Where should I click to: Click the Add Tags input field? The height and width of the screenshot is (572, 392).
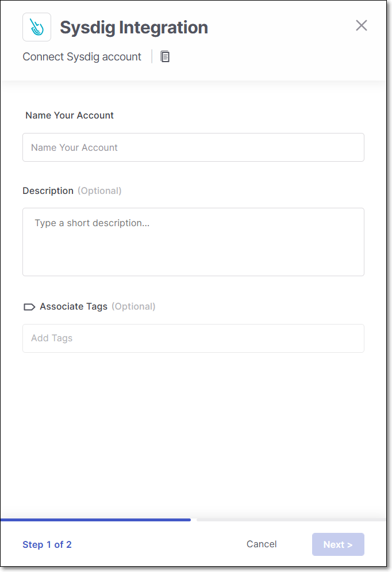click(194, 338)
